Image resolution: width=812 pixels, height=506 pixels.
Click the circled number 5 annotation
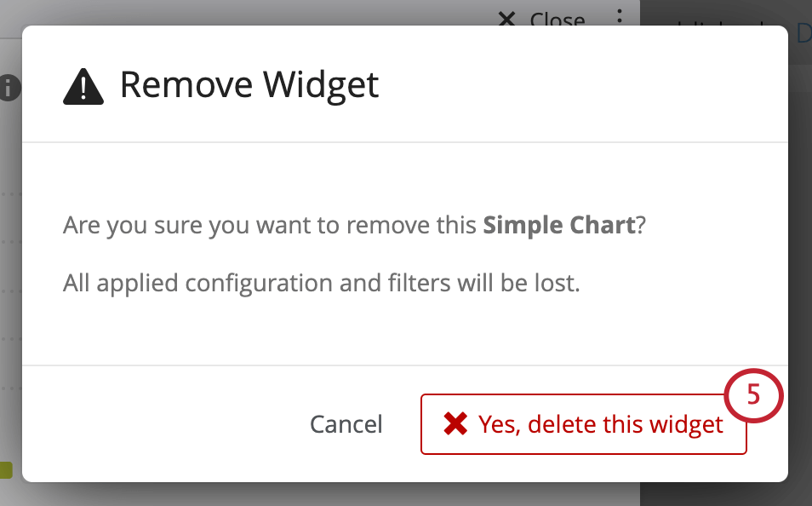pos(752,395)
